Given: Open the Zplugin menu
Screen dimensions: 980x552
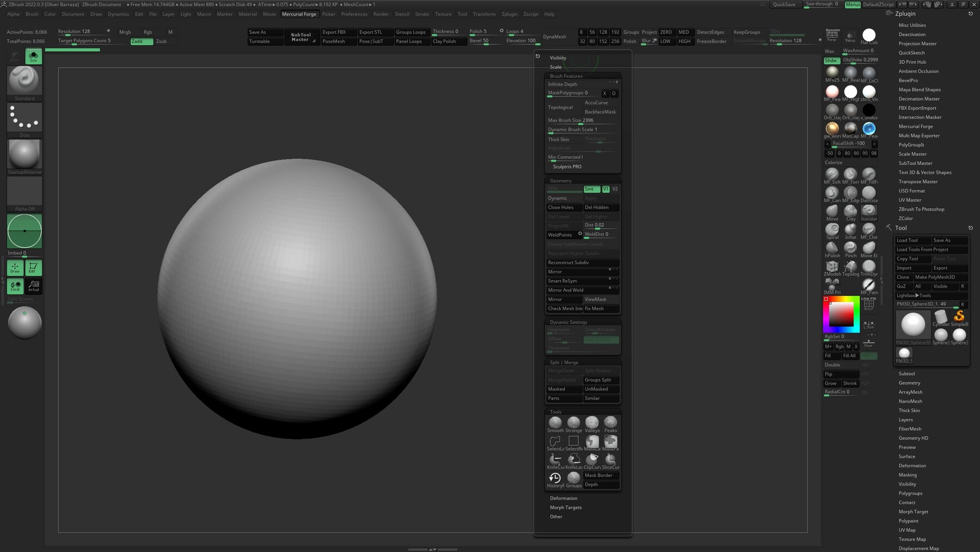Looking at the screenshot, I should (x=510, y=14).
